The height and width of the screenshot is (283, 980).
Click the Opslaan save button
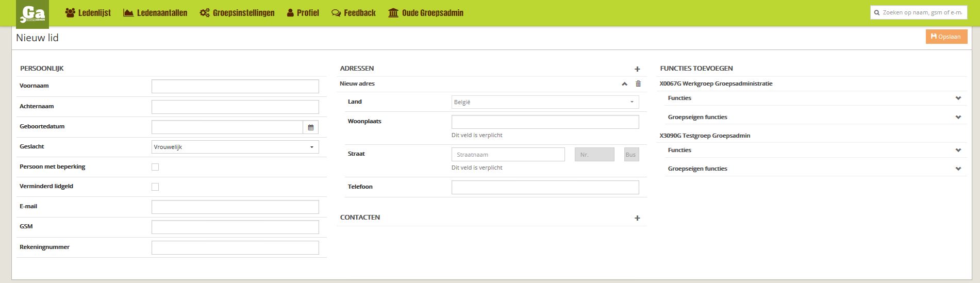[946, 37]
